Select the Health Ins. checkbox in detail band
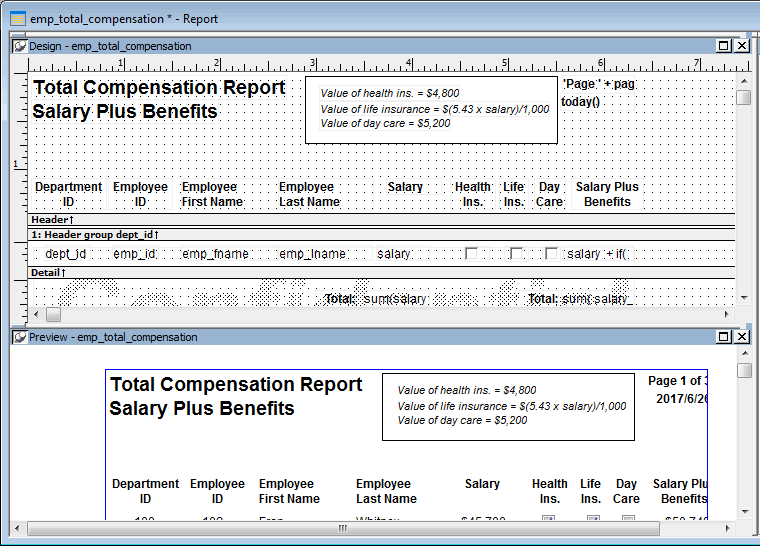The width and height of the screenshot is (760, 546). [471, 254]
